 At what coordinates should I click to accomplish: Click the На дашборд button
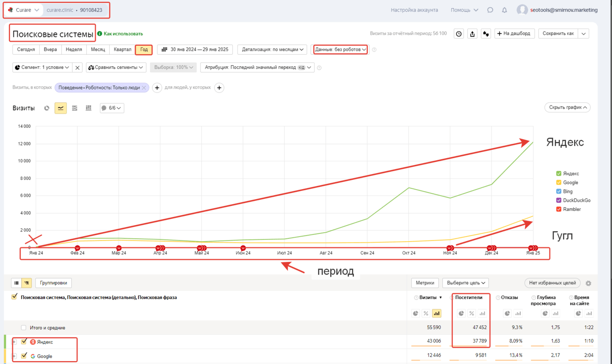pos(514,34)
